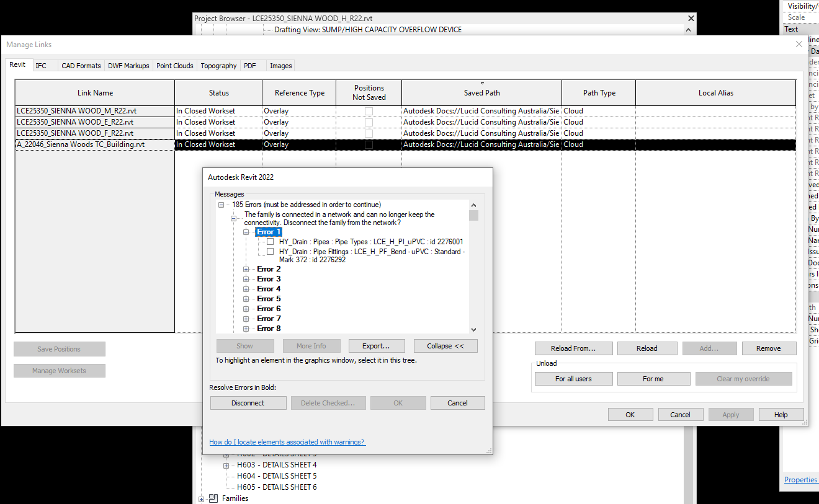
Task: Switch to the CAD Formats tab
Action: pos(81,65)
